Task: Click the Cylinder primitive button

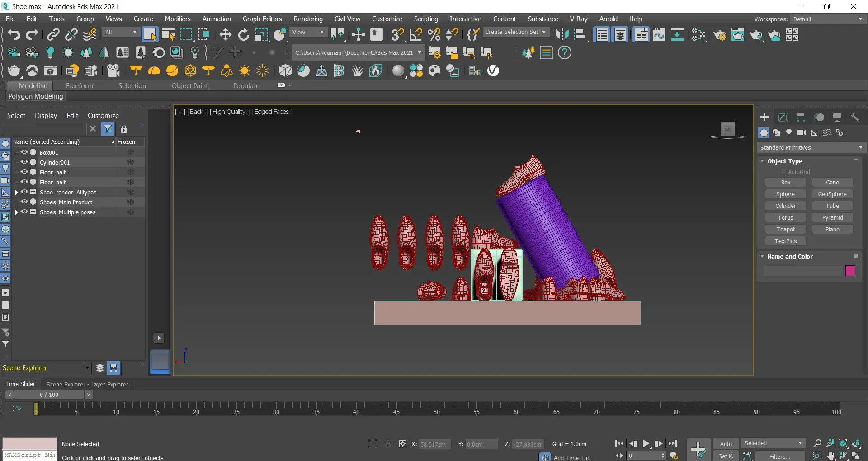Action: point(786,206)
